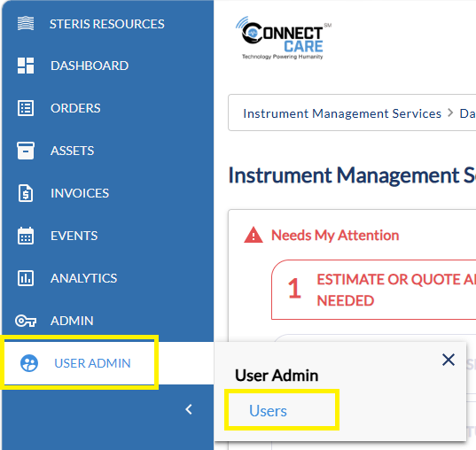Open the STERIS RESOURCES menu item
476x450 pixels.
107,24
